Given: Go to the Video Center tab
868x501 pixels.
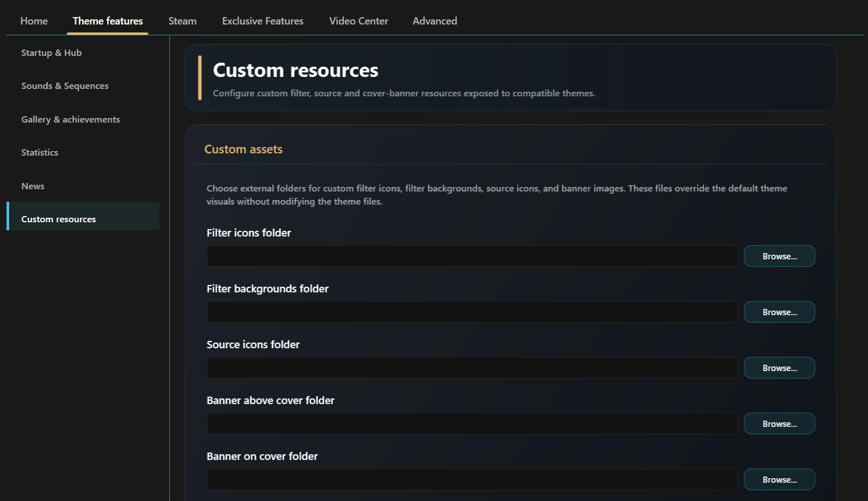Looking at the screenshot, I should click(359, 21).
